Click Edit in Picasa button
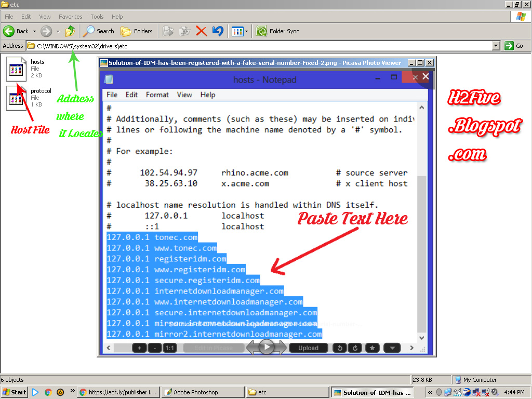The width and height of the screenshot is (532, 399). point(214,348)
